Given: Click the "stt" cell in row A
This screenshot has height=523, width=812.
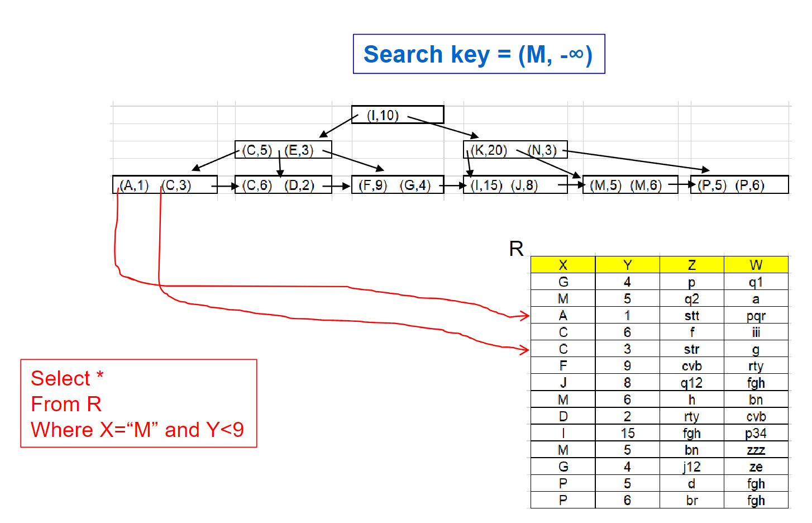Looking at the screenshot, I should pos(692,316).
